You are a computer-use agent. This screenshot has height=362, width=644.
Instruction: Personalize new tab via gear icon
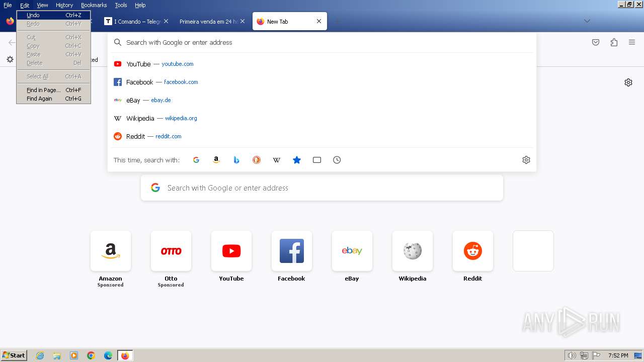click(x=628, y=82)
